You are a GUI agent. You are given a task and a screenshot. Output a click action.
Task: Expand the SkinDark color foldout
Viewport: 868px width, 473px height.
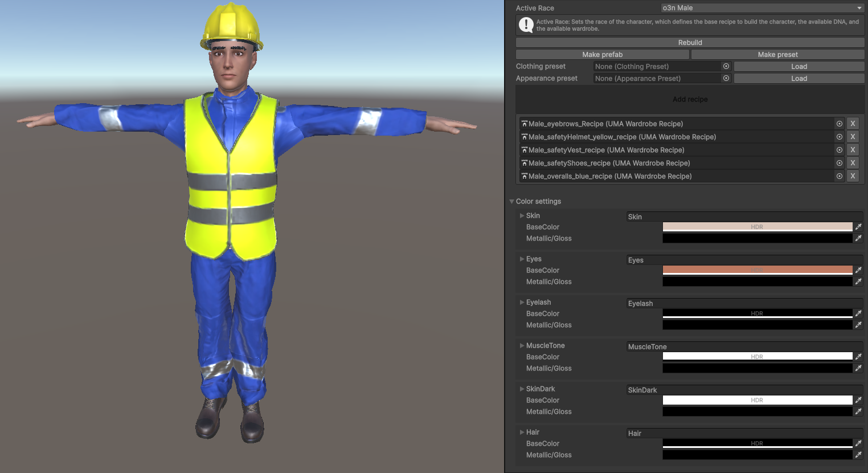coord(522,389)
